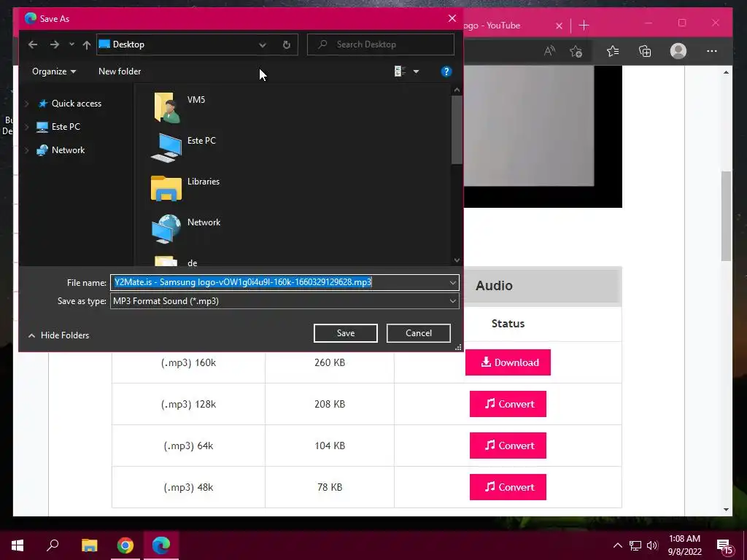Image resolution: width=747 pixels, height=560 pixels.
Task: Convert the 48k mp3 option
Action: [x=508, y=487]
